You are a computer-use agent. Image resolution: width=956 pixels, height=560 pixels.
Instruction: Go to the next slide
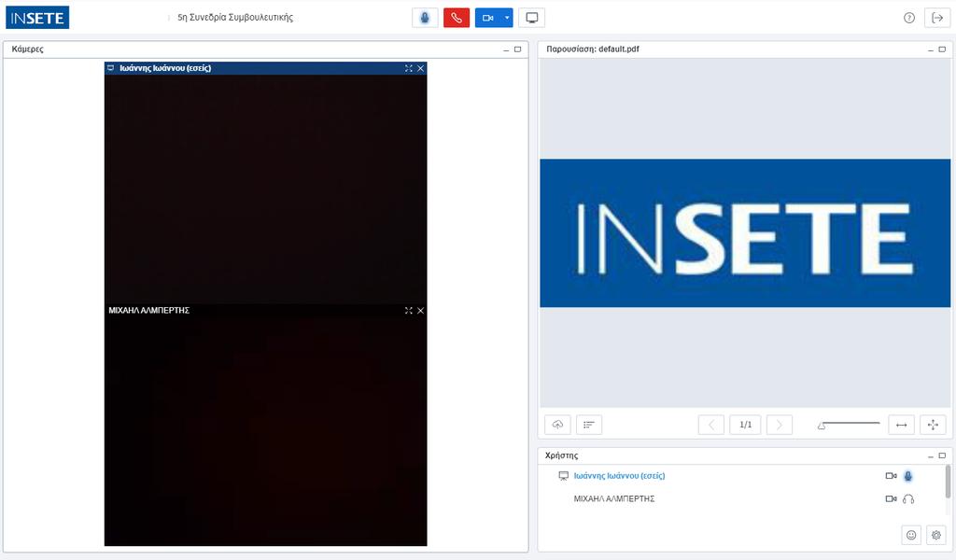click(780, 425)
